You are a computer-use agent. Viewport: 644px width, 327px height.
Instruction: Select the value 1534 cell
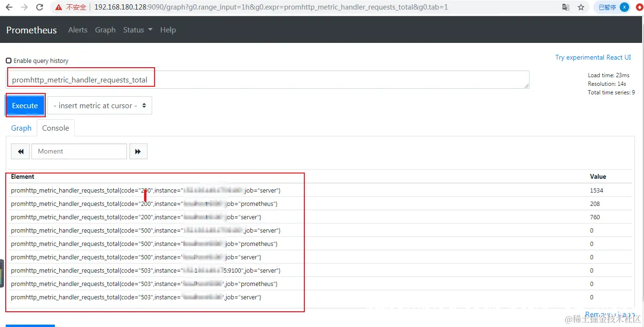tap(596, 190)
